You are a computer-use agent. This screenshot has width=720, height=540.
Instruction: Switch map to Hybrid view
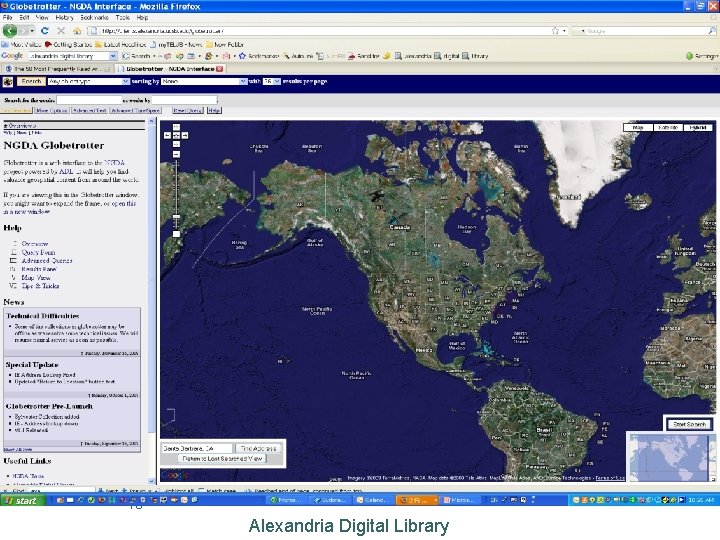[698, 128]
